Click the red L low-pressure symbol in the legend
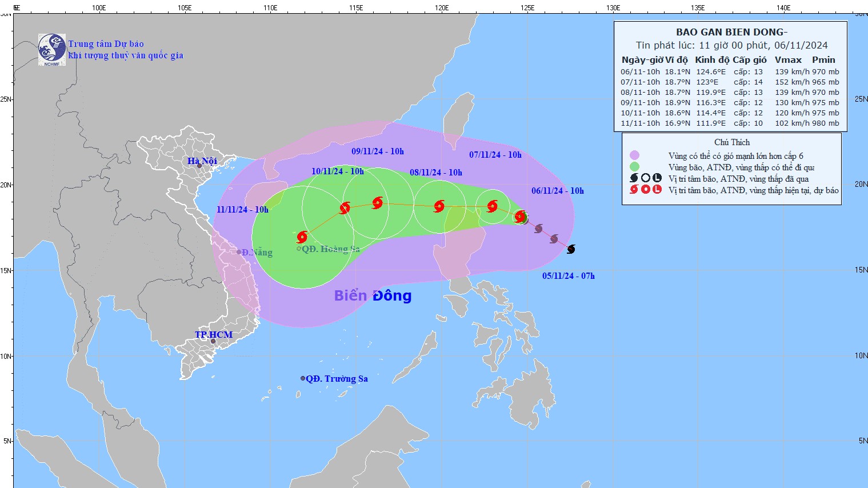Screen dimensions: 868x488 (657, 190)
